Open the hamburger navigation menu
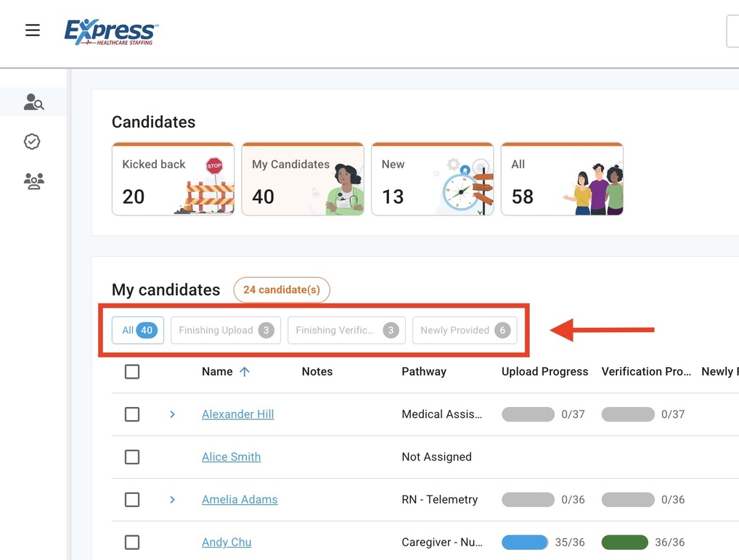The height and width of the screenshot is (560, 739). click(x=33, y=30)
